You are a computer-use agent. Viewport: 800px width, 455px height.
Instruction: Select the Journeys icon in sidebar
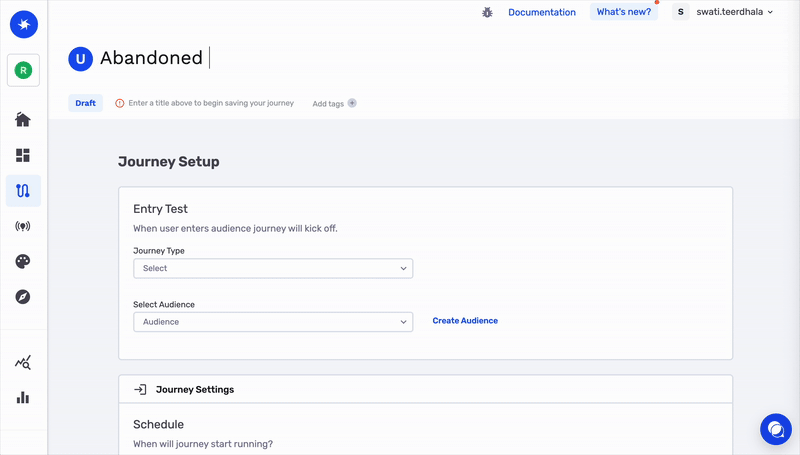tap(23, 190)
